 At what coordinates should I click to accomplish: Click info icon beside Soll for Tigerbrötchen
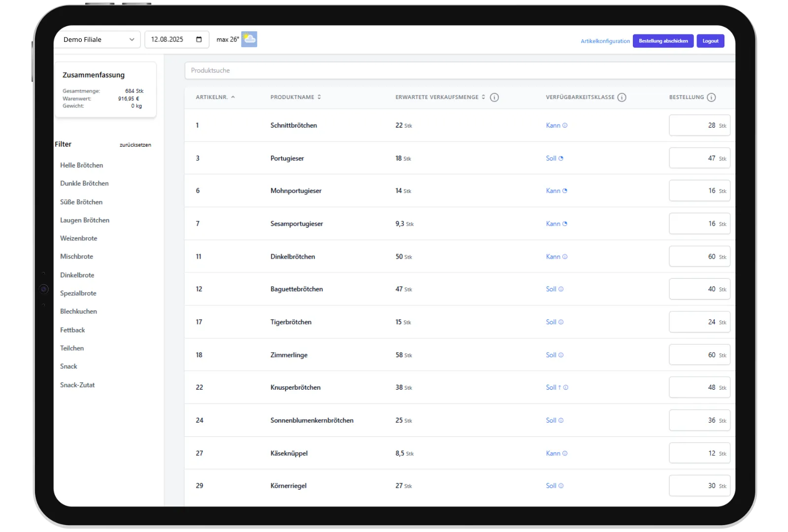(561, 322)
